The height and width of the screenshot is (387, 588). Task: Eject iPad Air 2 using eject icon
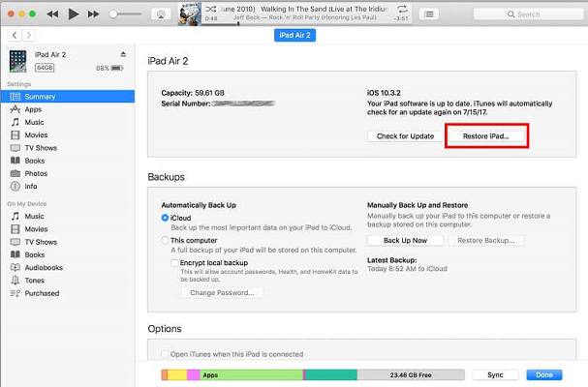point(123,54)
